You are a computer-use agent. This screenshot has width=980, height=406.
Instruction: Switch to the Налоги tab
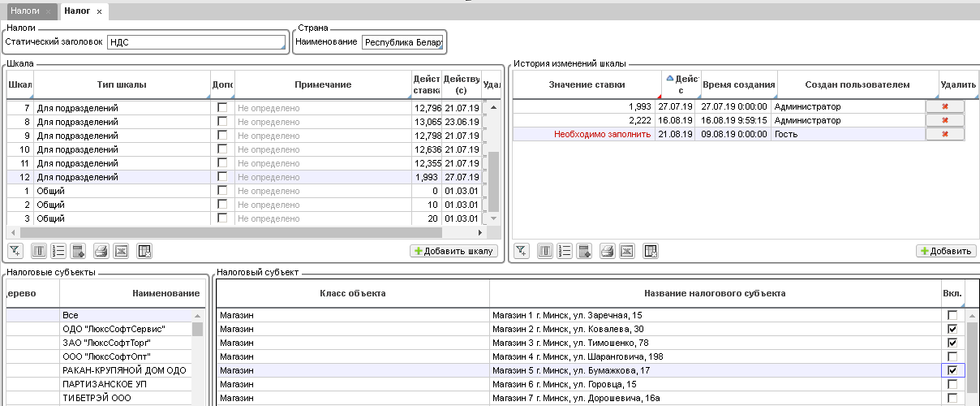pyautogui.click(x=24, y=11)
